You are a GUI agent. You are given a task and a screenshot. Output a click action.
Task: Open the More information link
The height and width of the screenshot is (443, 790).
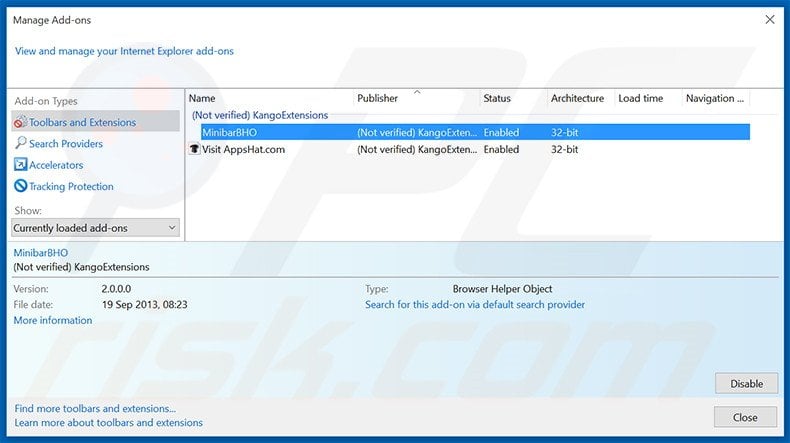(53, 320)
